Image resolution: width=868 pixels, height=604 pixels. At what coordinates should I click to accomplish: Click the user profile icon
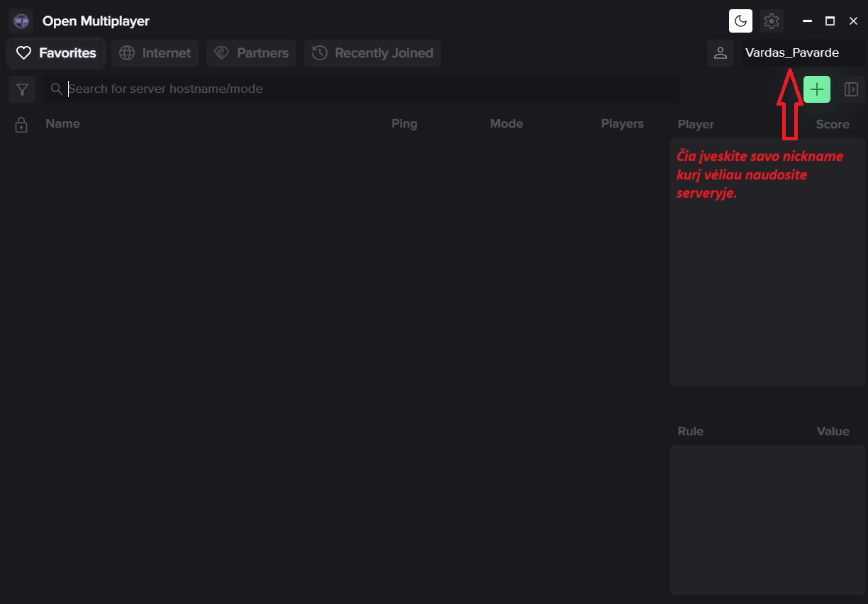[x=720, y=53]
